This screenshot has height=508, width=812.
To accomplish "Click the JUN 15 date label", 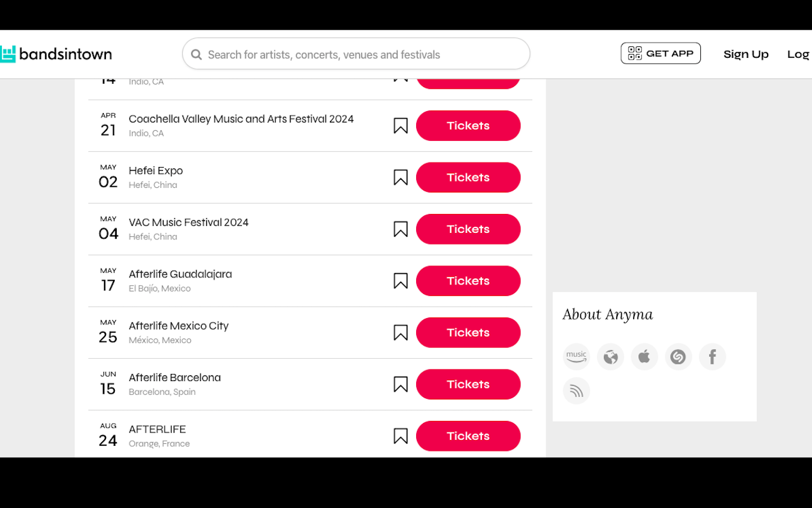I will (x=108, y=384).
